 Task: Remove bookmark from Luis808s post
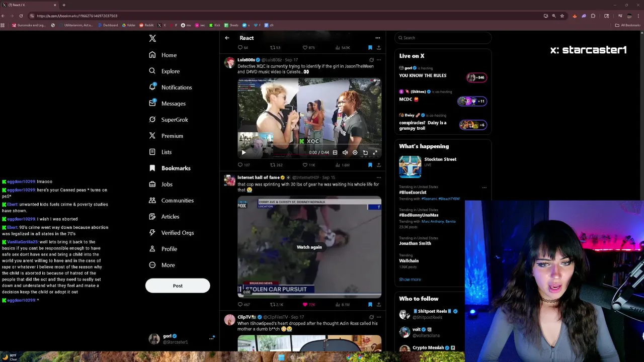[370, 165]
